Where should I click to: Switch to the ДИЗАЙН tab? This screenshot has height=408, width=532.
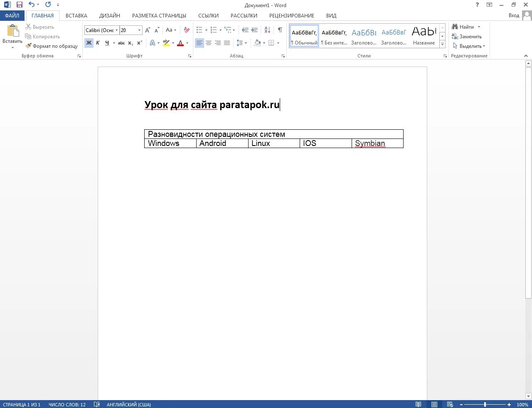coord(110,16)
